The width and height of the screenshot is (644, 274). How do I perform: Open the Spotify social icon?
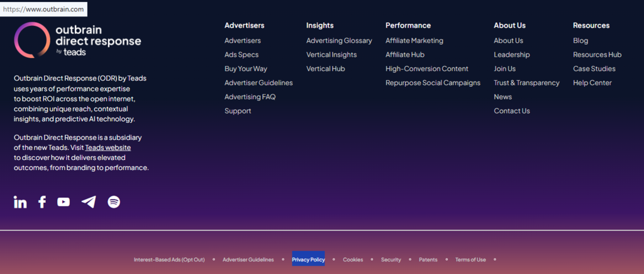(114, 202)
